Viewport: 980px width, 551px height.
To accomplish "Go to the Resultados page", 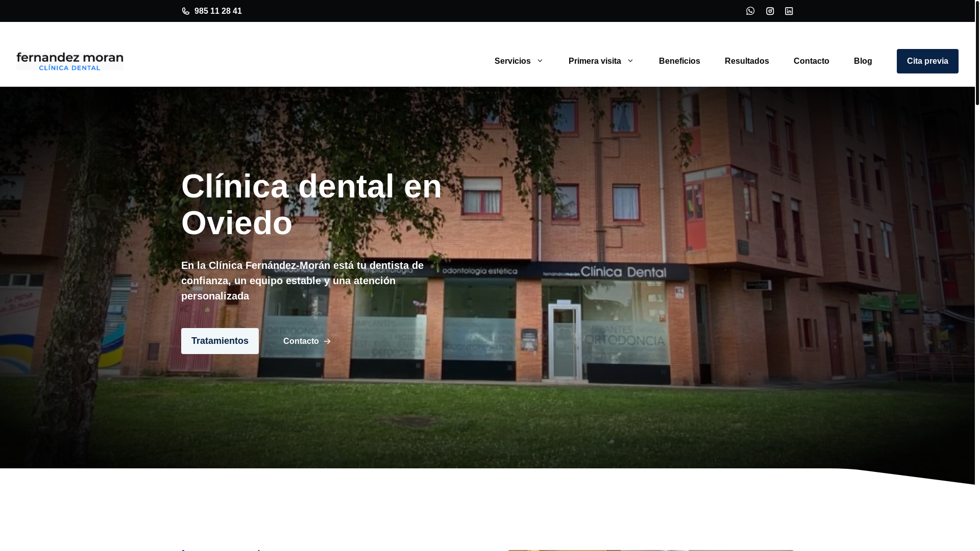I will click(x=747, y=61).
